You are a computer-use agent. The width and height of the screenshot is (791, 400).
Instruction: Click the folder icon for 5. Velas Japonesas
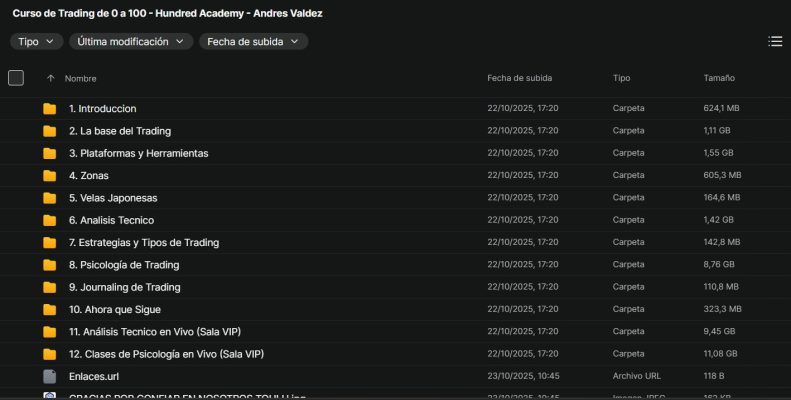[x=49, y=198]
